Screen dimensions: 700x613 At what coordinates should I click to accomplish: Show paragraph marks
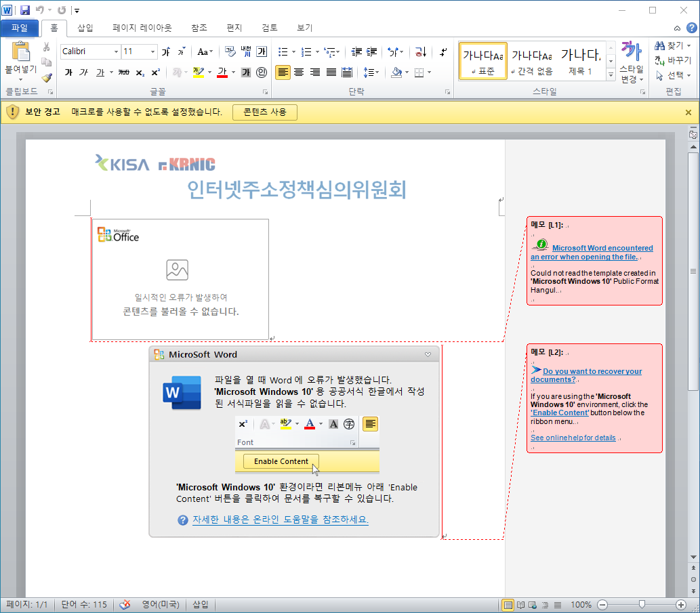click(x=443, y=51)
